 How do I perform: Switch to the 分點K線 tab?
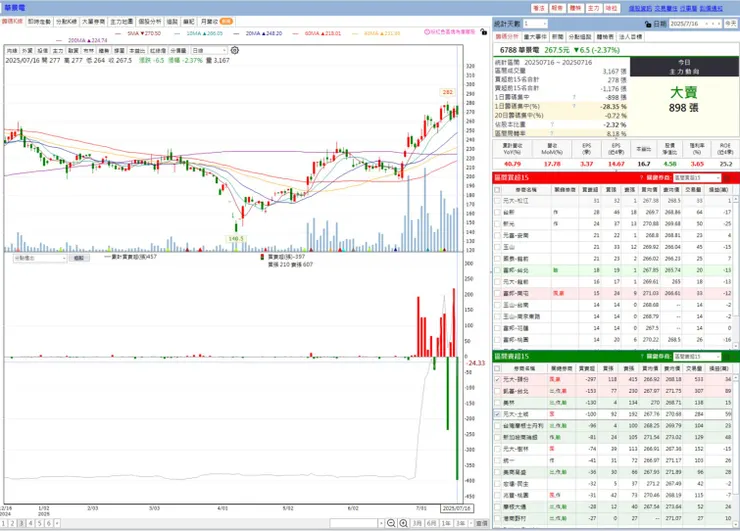[66, 22]
